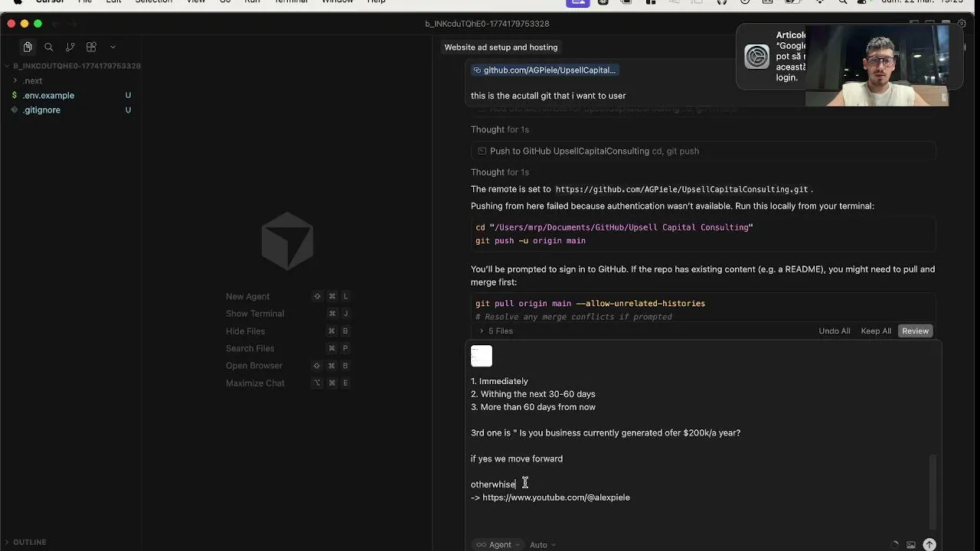Expand the Outline section
980x551 pixels.
tap(29, 542)
